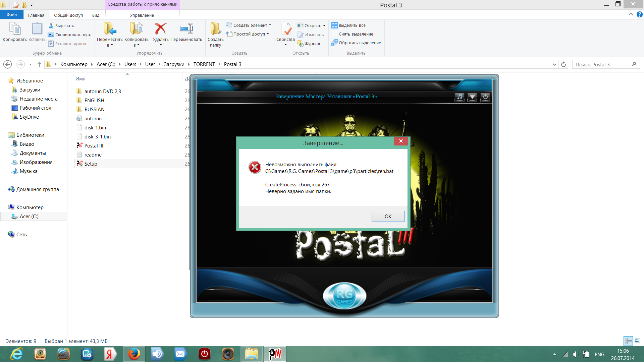Click the Переименовать ribbon icon
This screenshot has width=644, height=362.
tap(186, 29)
